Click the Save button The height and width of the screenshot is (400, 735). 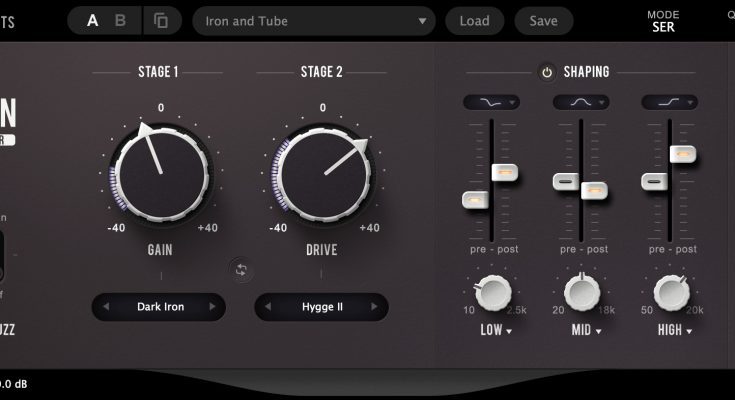pos(543,20)
